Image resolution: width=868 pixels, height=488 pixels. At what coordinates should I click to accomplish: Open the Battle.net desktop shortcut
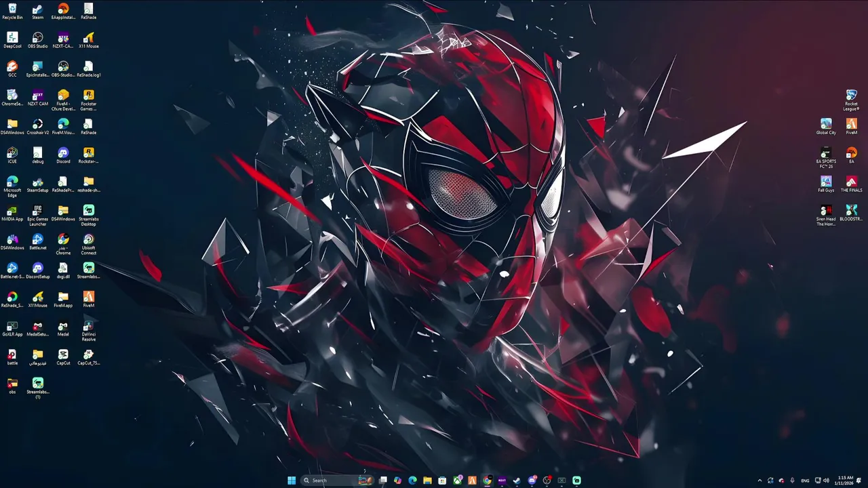(37, 242)
